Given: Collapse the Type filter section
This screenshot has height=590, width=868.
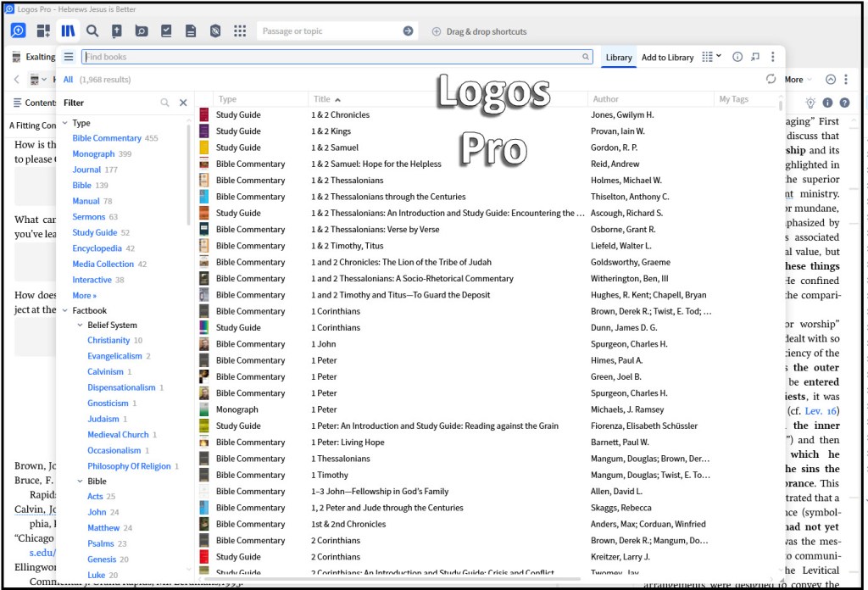Looking at the screenshot, I should point(65,123).
